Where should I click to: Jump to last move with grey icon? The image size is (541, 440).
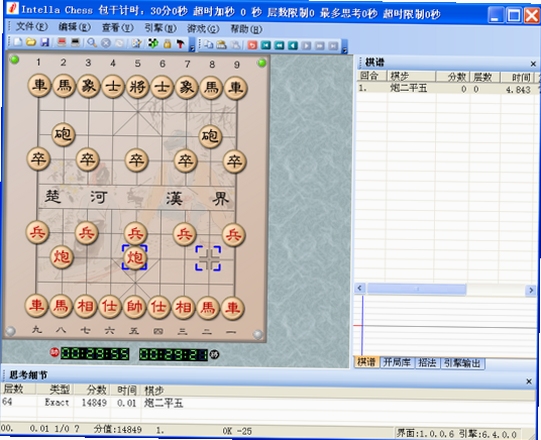pyautogui.click(x=333, y=46)
